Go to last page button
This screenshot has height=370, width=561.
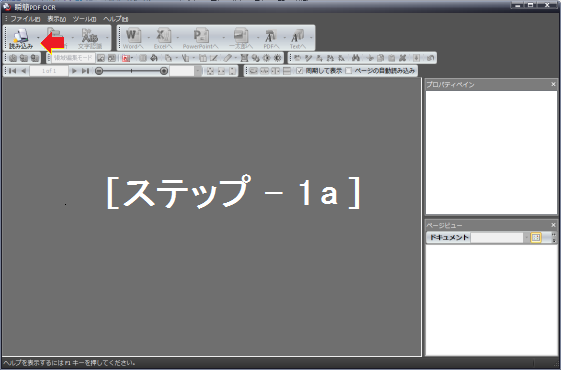click(x=85, y=71)
